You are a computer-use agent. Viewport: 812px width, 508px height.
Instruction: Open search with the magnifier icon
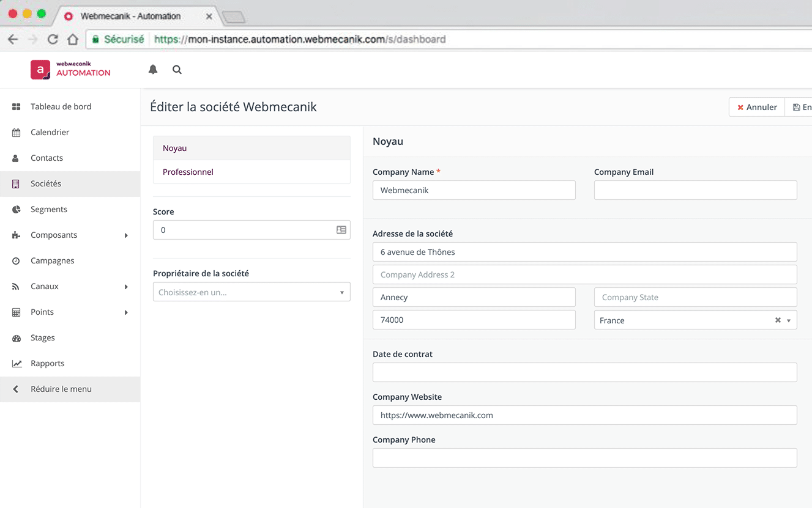point(177,70)
